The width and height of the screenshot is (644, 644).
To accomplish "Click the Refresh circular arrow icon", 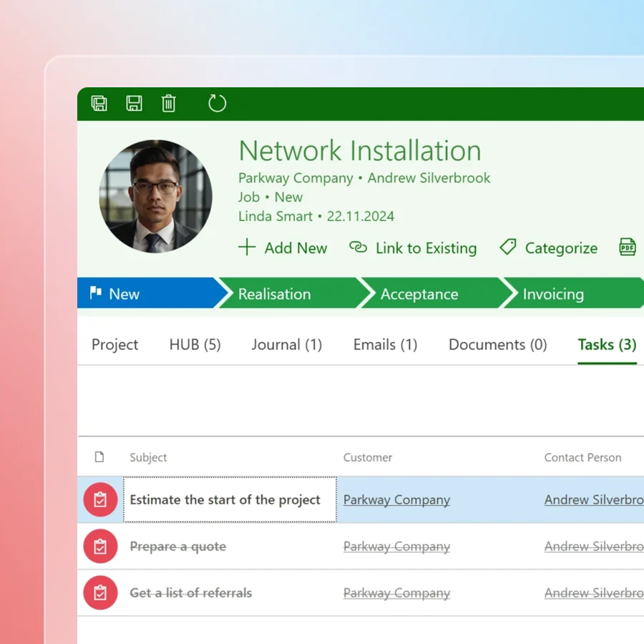I will (x=217, y=104).
